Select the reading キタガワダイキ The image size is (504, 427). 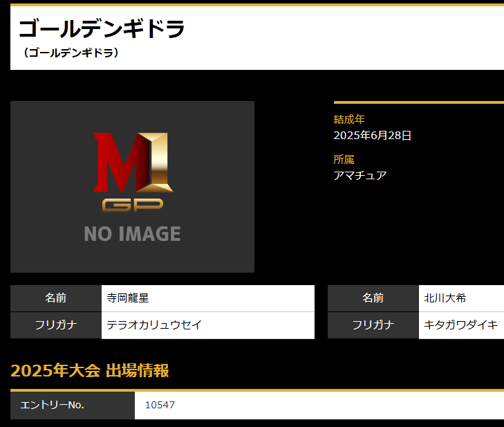pyautogui.click(x=460, y=325)
